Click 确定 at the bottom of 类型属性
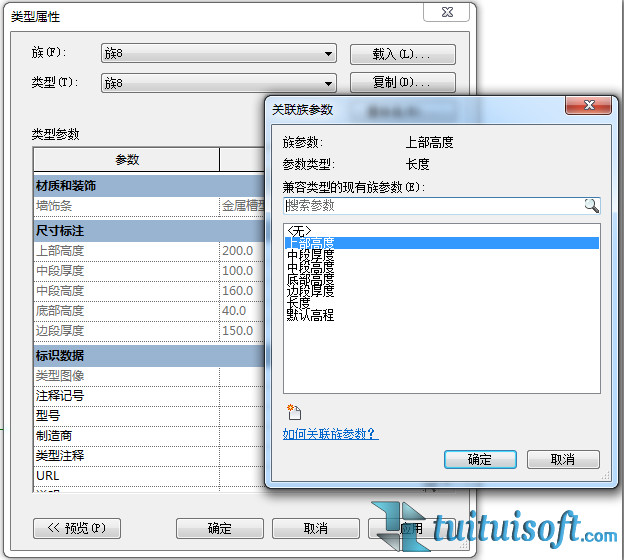 tap(219, 528)
